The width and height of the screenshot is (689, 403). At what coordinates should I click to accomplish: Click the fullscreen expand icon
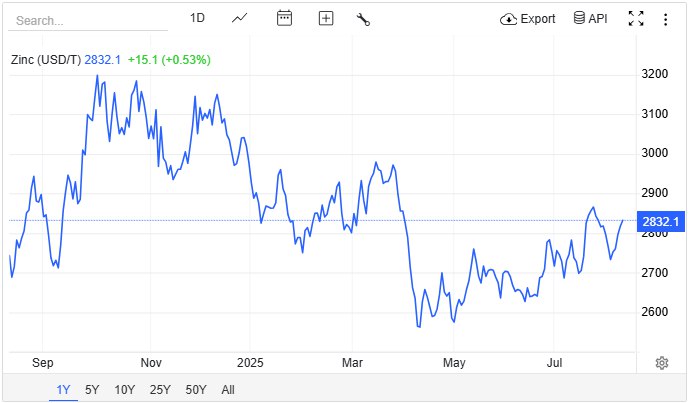pyautogui.click(x=636, y=19)
